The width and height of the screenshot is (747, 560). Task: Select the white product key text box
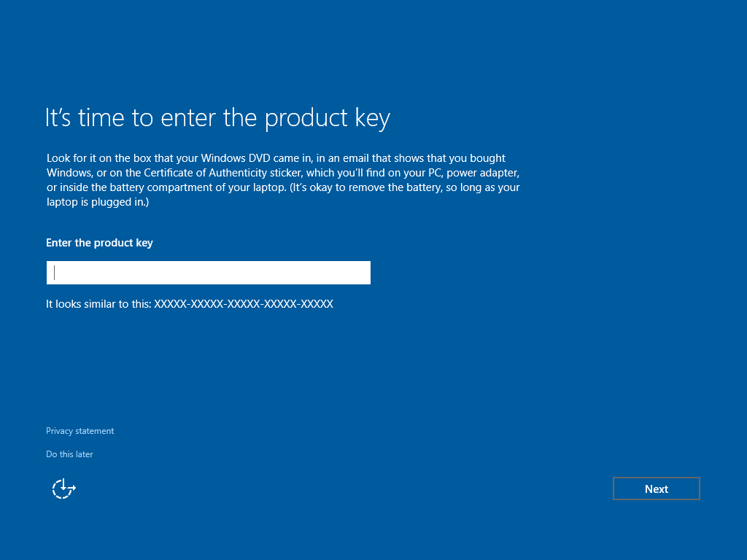(208, 272)
